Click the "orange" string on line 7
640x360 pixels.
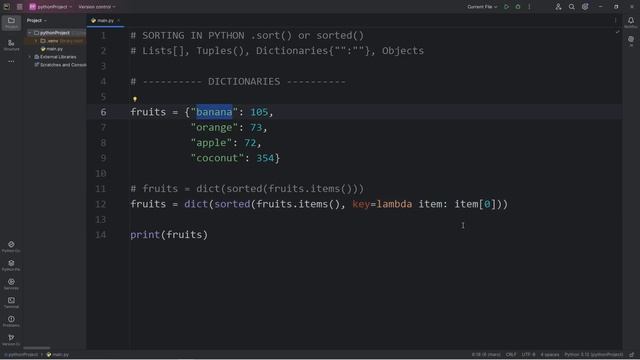214,127
